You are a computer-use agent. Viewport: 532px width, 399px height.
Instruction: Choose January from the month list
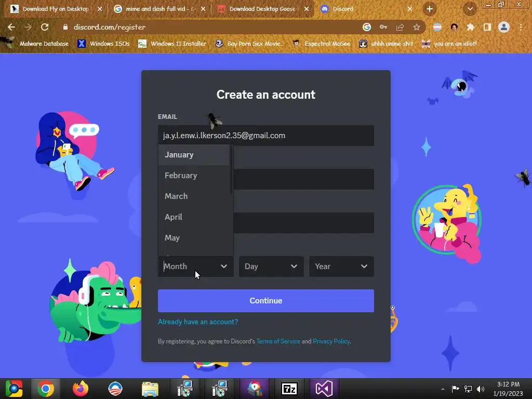[194, 155]
